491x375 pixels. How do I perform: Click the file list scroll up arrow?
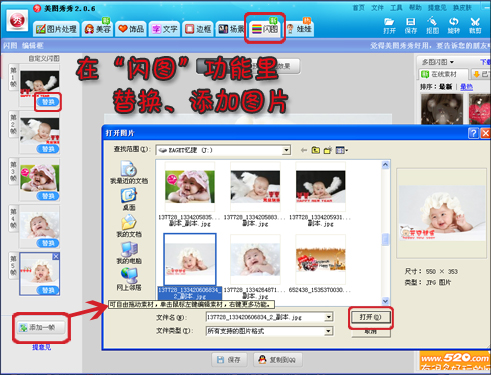pos(385,164)
